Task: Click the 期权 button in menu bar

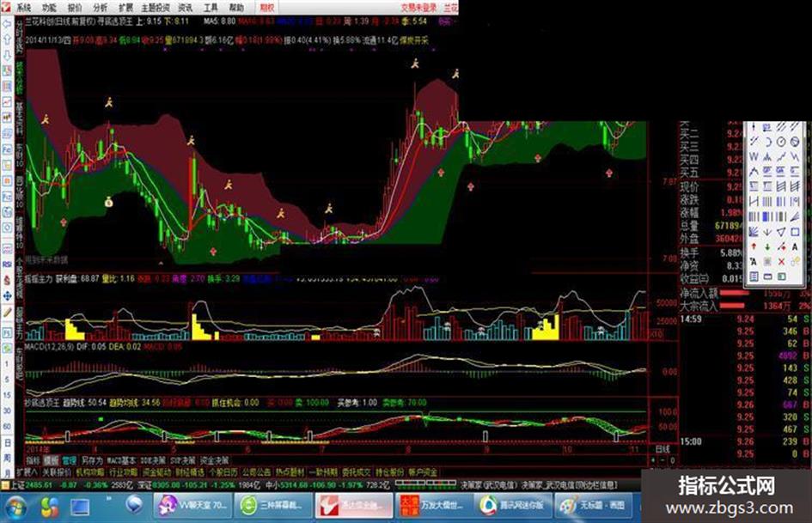Action: click(x=266, y=8)
